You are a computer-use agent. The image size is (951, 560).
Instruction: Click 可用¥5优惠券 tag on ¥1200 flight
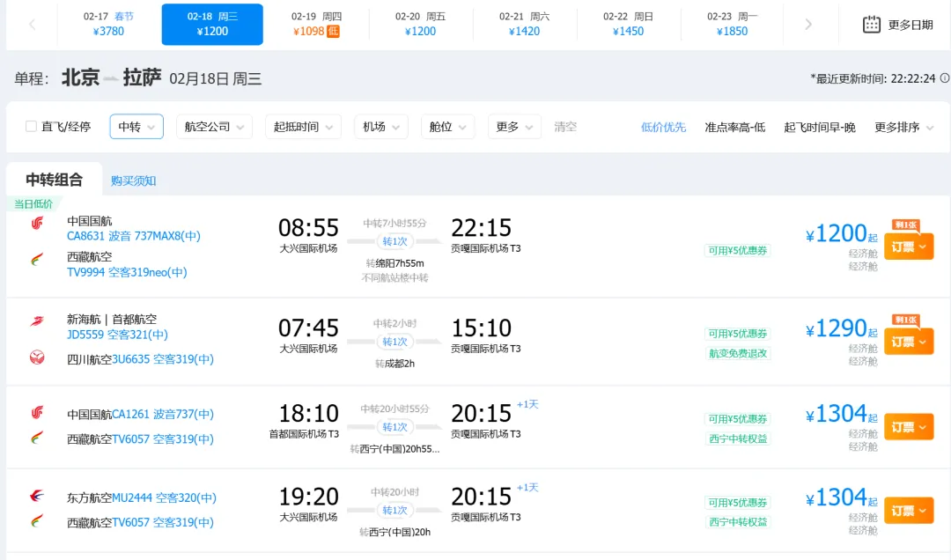tap(738, 251)
